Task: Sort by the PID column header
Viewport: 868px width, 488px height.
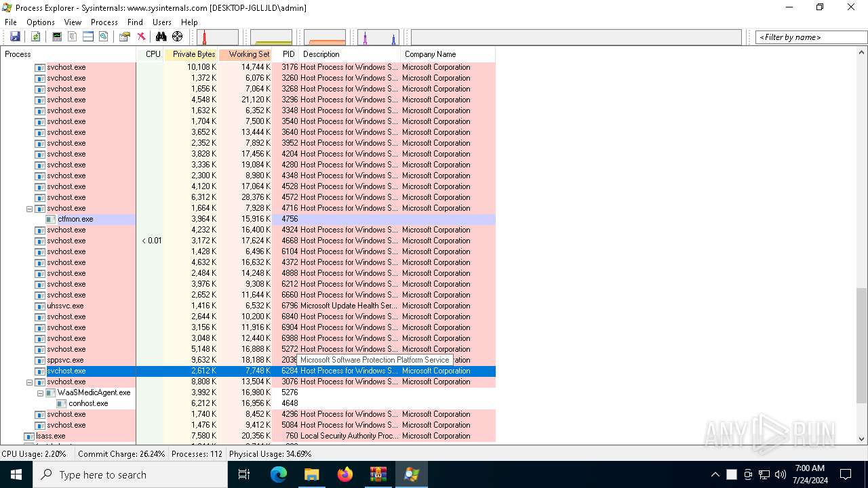Action: (x=285, y=54)
